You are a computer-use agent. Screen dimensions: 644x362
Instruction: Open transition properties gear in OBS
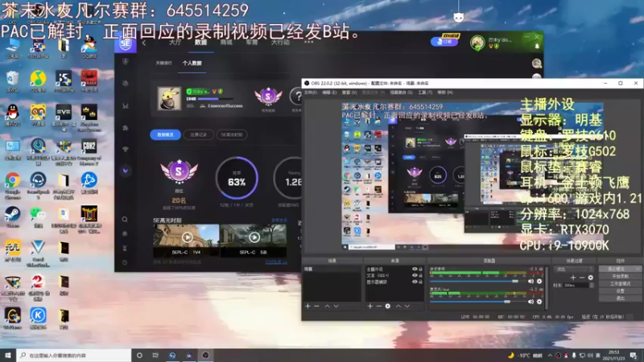[x=591, y=278]
